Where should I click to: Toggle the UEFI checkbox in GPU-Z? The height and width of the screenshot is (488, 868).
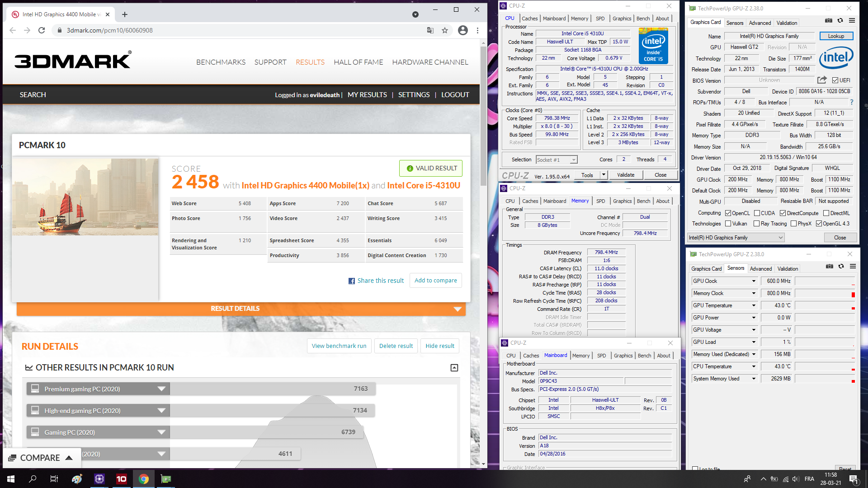(835, 80)
